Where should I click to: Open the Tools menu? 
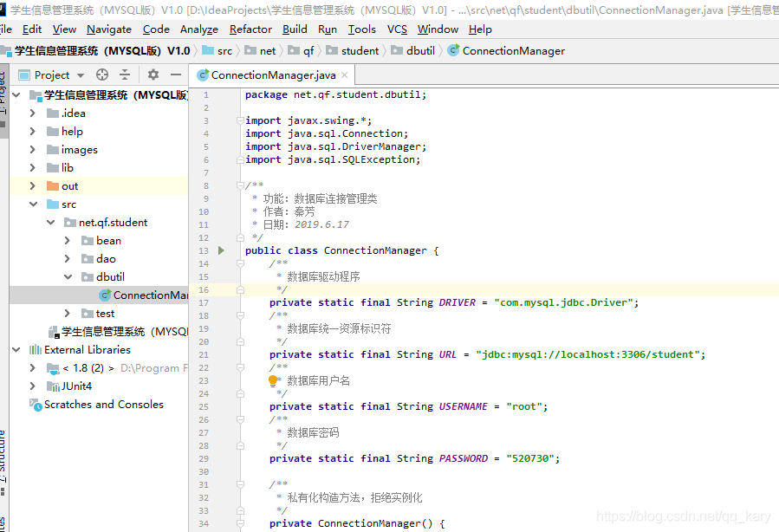click(x=361, y=29)
